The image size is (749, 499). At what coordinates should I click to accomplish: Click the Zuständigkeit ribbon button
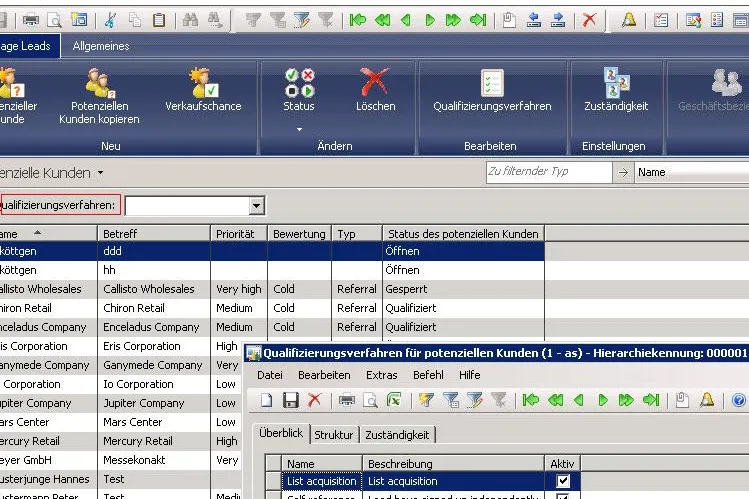tap(616, 91)
